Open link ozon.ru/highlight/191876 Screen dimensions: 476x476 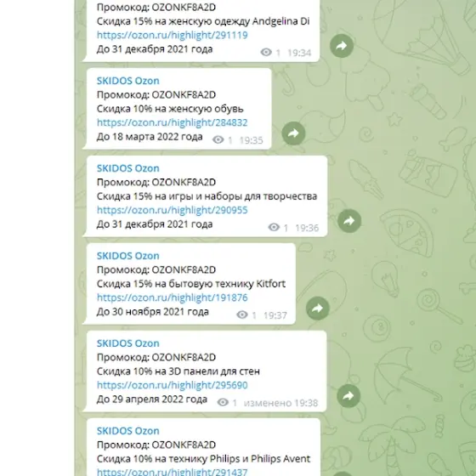pos(172,297)
